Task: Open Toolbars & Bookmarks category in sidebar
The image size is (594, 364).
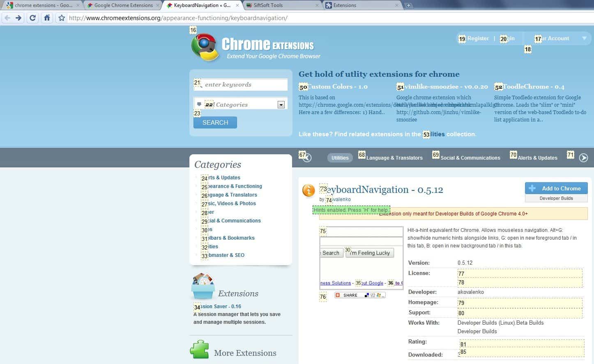Action: (232, 238)
